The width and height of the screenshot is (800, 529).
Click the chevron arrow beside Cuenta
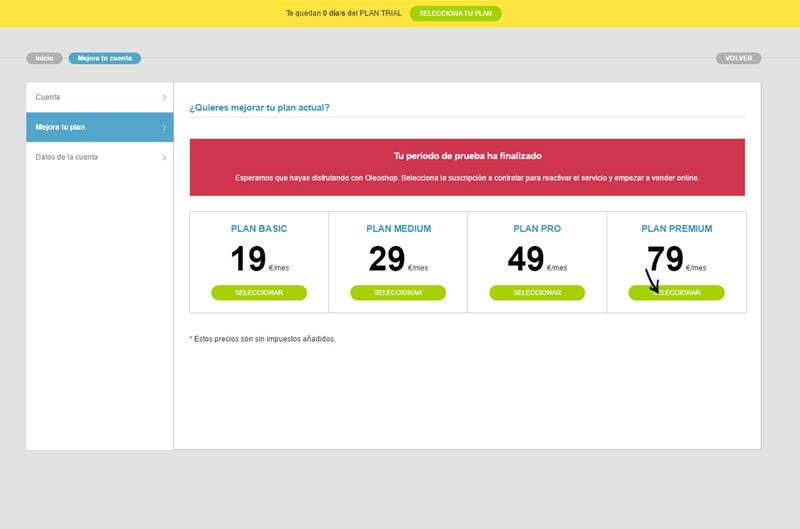click(164, 97)
